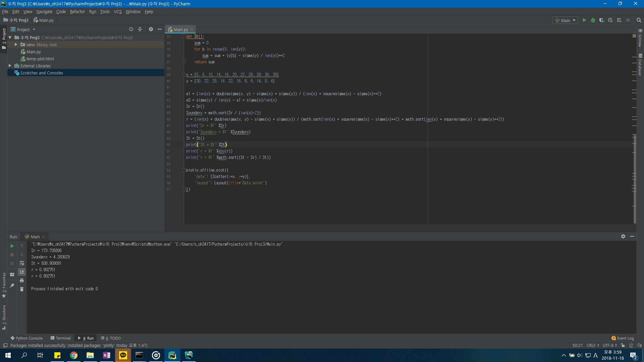
Task: Open the Event Log
Action: pos(623,338)
